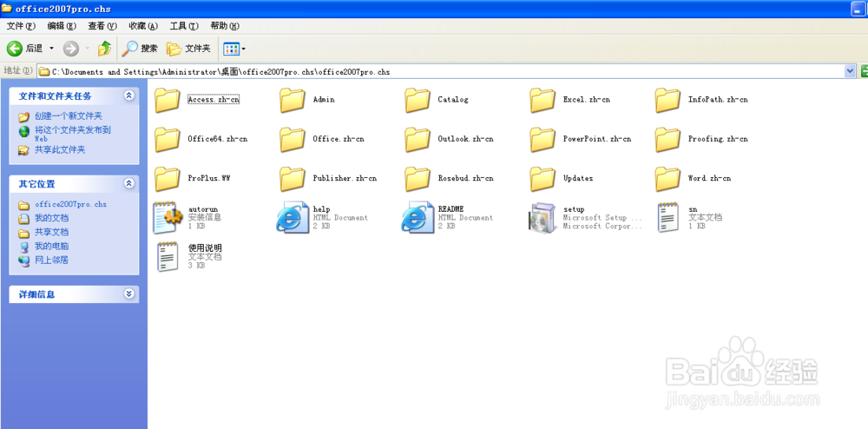The height and width of the screenshot is (429, 868).
Task: Collapse the 其它位置 panel
Action: coord(129,183)
